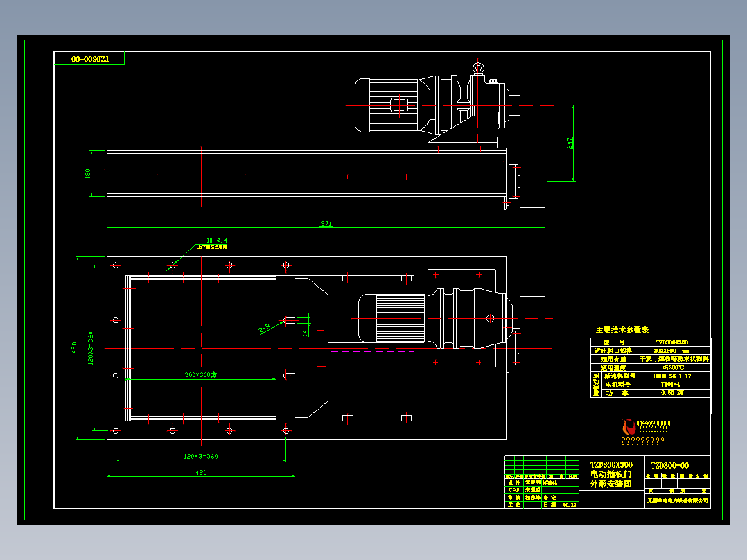Select the 247 height dimension text
The height and width of the screenshot is (560, 747).
pyautogui.click(x=570, y=143)
